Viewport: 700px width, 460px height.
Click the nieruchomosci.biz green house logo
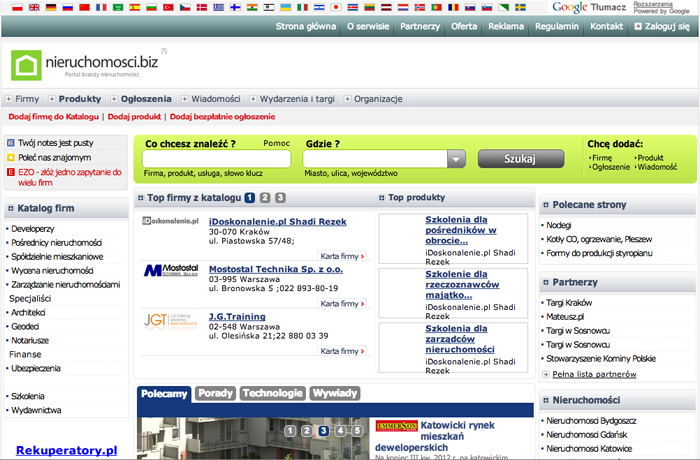(x=26, y=65)
